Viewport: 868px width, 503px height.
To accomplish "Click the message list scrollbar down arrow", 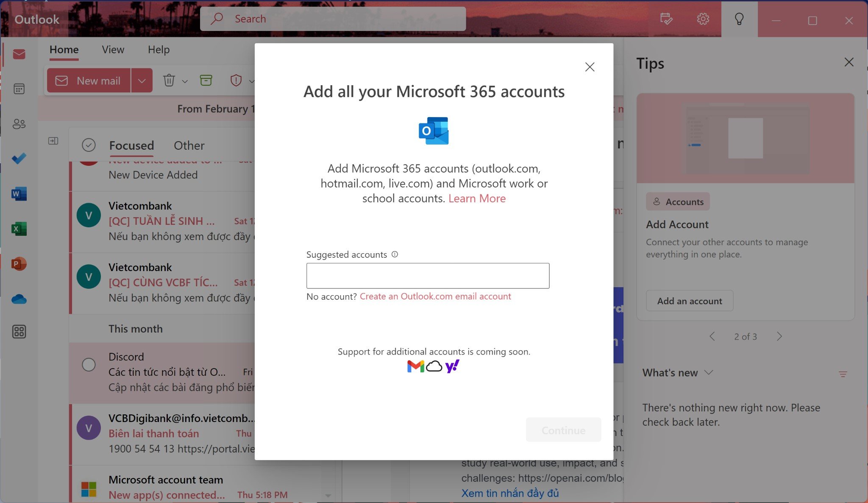I will [x=328, y=495].
